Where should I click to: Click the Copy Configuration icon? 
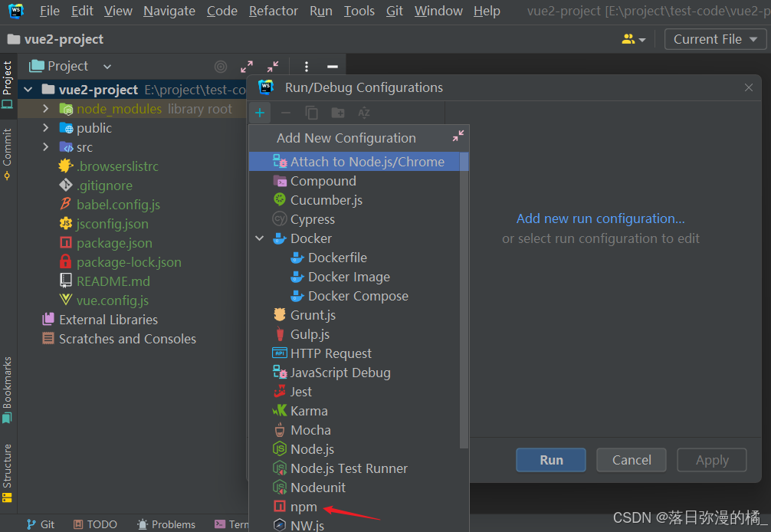click(311, 113)
